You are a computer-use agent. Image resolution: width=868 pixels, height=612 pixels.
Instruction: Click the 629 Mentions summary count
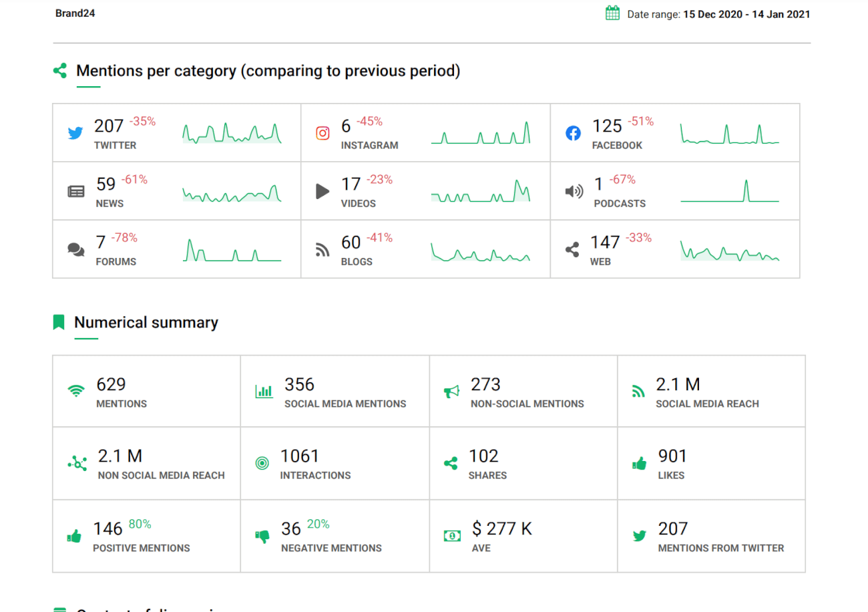[111, 385]
